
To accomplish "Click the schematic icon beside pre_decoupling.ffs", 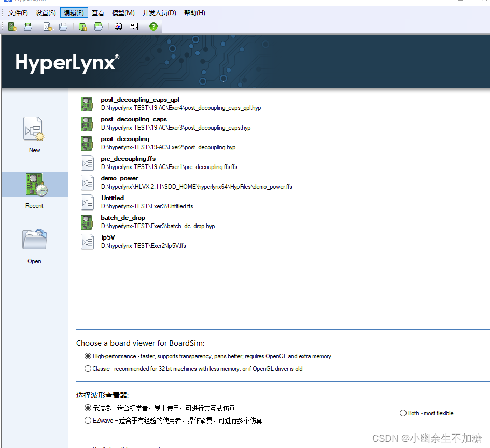I will tap(87, 163).
